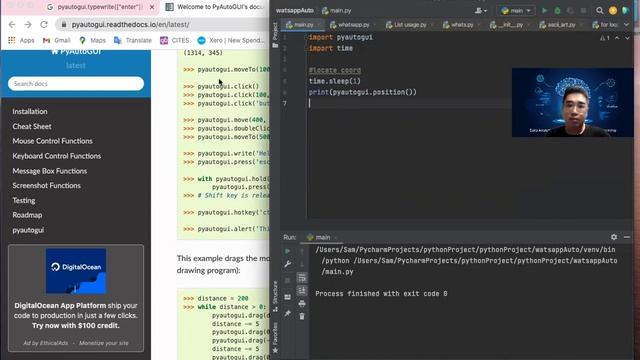This screenshot has width=640, height=360.
Task: Click the warning indicator showing 1 in editor
Action: coord(604,38)
